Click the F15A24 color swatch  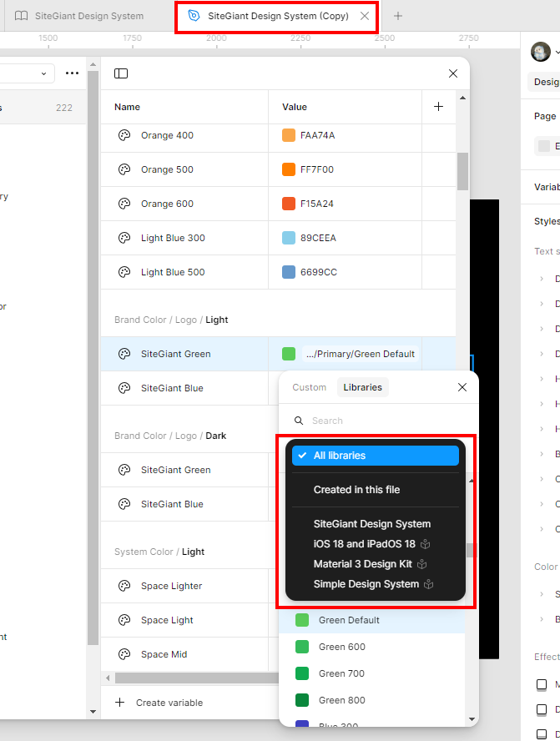tap(289, 204)
